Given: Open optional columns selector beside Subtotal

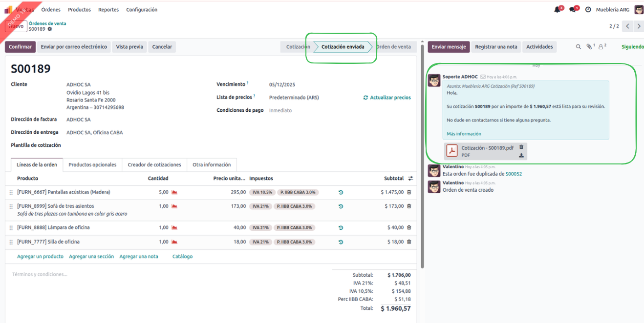Looking at the screenshot, I should tap(410, 179).
